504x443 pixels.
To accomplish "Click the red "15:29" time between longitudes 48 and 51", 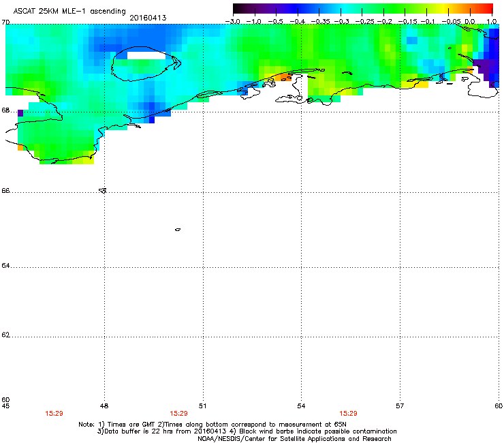I will [178, 414].
